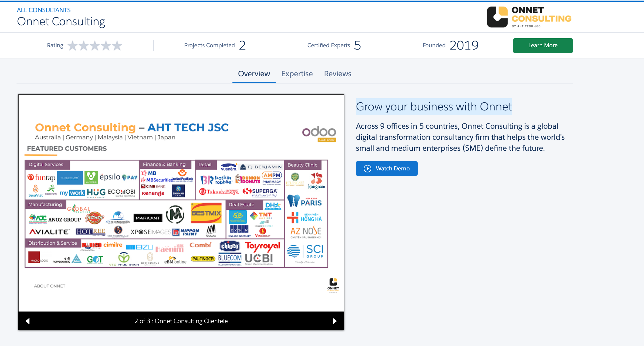Click the first rating star
The width and height of the screenshot is (644, 346).
point(72,45)
